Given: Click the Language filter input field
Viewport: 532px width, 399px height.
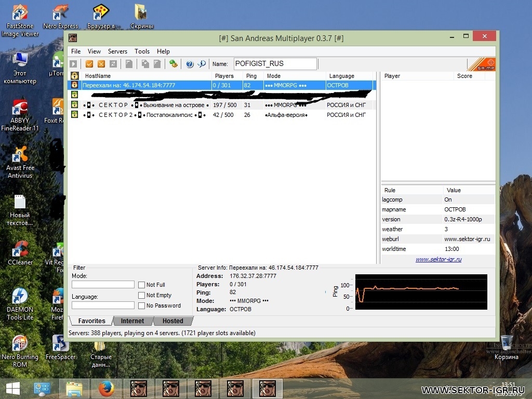Looking at the screenshot, I should coord(103,305).
